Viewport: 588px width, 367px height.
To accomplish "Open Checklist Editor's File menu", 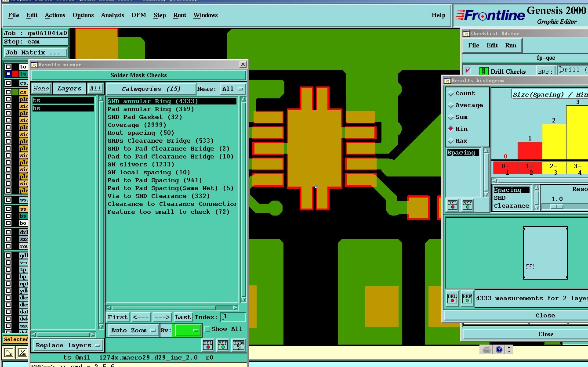I will 474,45.
